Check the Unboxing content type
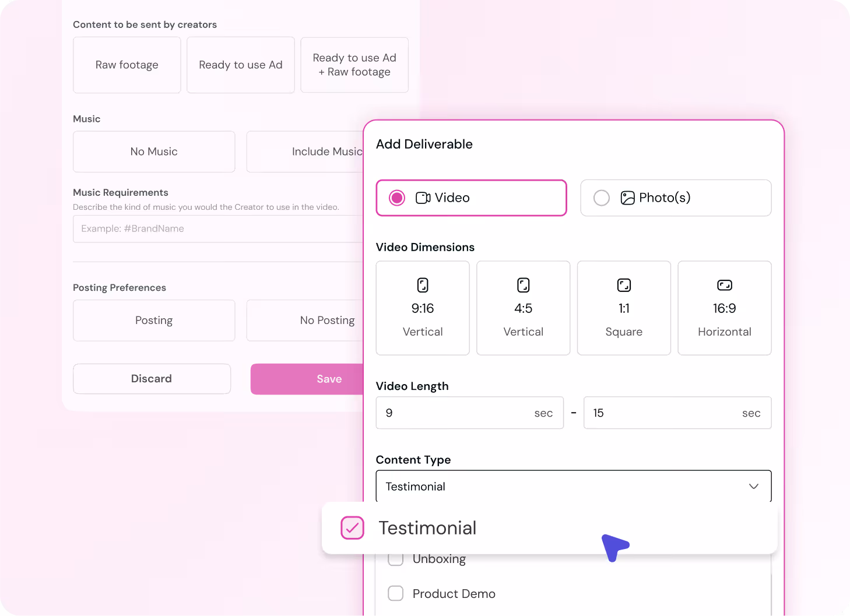The image size is (850, 616). pyautogui.click(x=395, y=558)
